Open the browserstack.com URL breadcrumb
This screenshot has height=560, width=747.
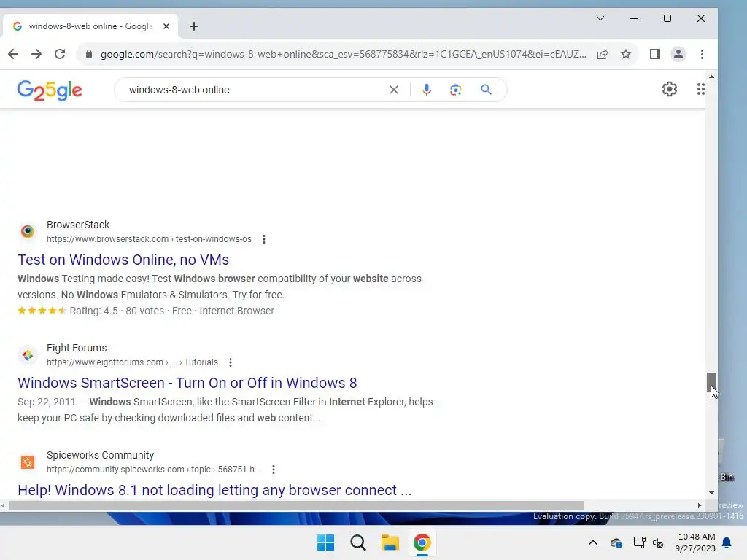coord(149,239)
